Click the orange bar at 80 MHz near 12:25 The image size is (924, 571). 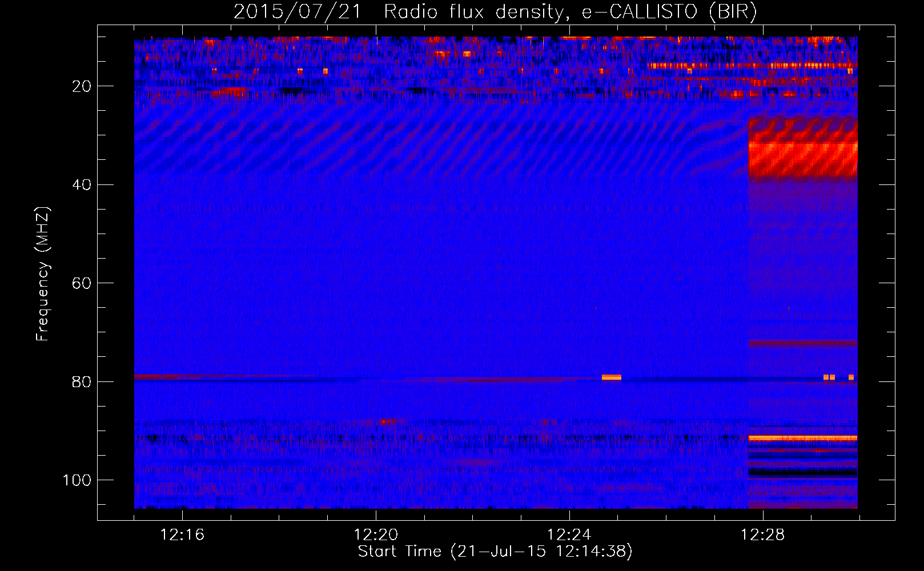[611, 377]
